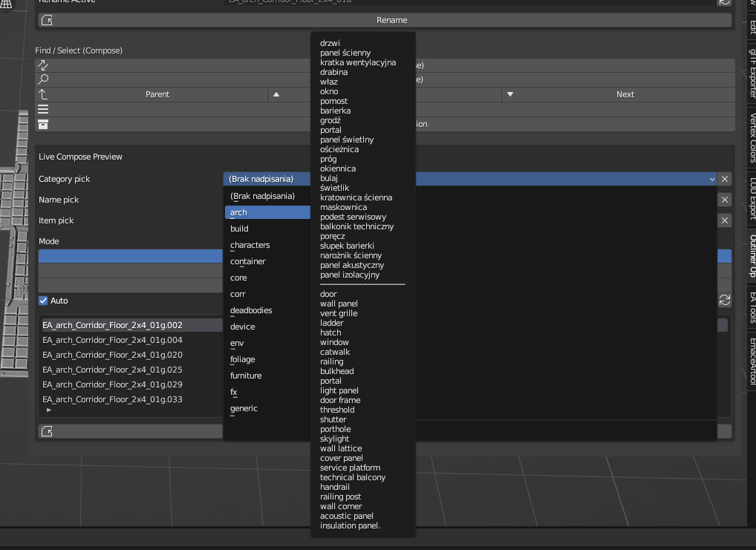Open the Vertex Colors sidebar tab
The width and height of the screenshot is (756, 550).
(x=751, y=138)
